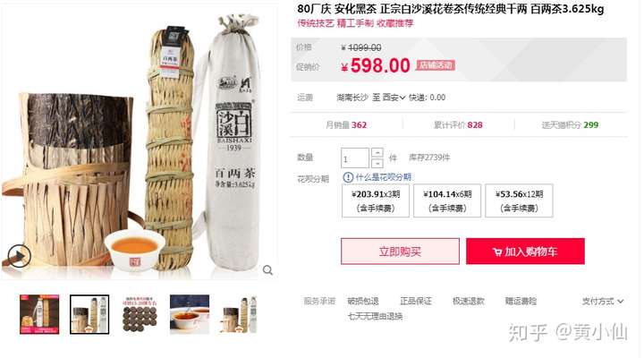Click the quantity input field
Viewport: 644px width, 358px height.
click(355, 158)
